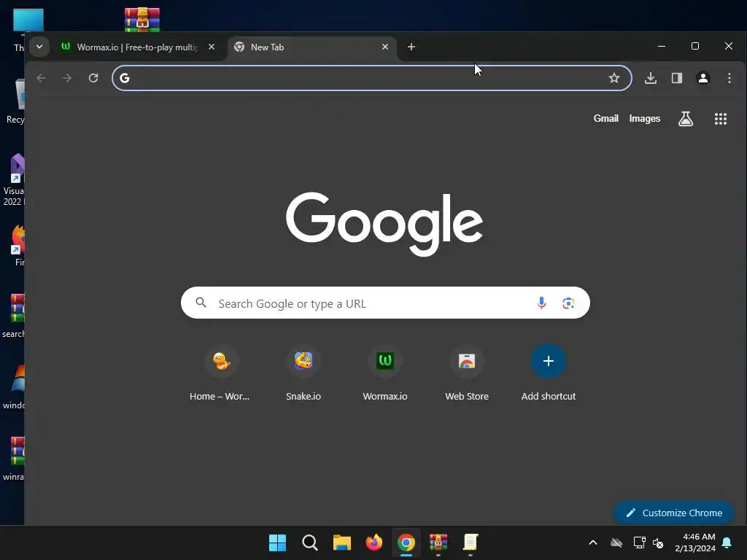The image size is (747, 560).
Task: Select the Visual Studio 2022 desktop icon
Action: 14,180
